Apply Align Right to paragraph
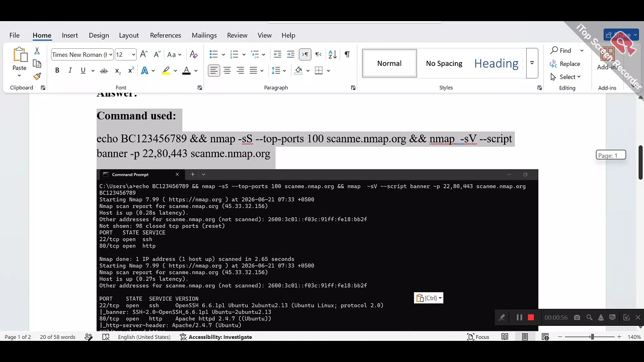Screen dimensions: 644x362 pos(240,70)
